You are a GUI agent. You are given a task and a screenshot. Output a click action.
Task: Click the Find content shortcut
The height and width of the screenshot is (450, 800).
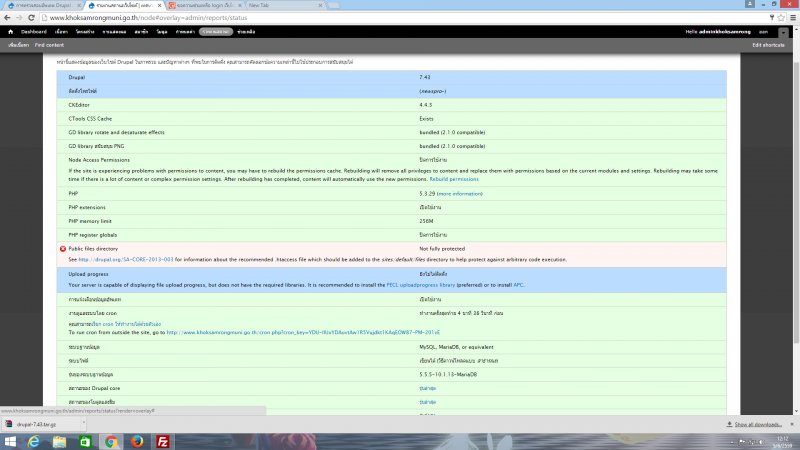coord(49,45)
